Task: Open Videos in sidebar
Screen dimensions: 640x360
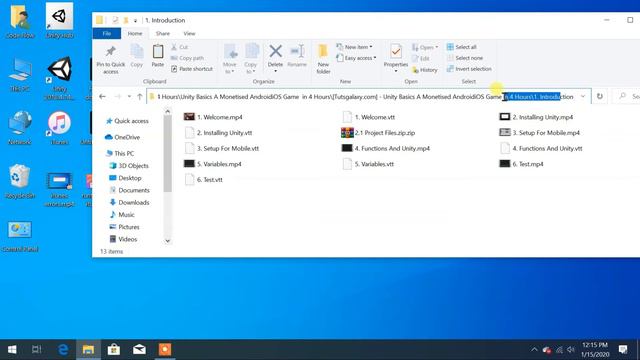Action: pos(123,239)
